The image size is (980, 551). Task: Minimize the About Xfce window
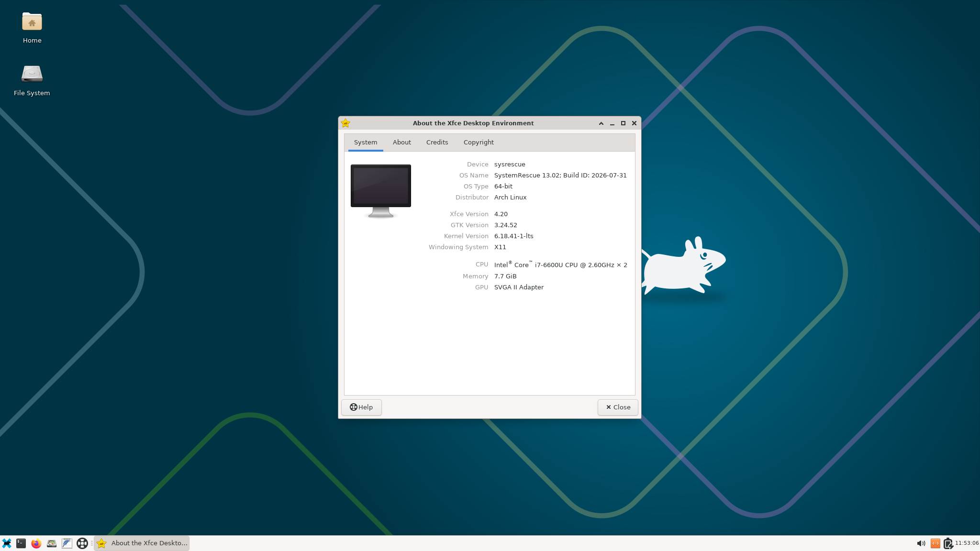coord(612,123)
